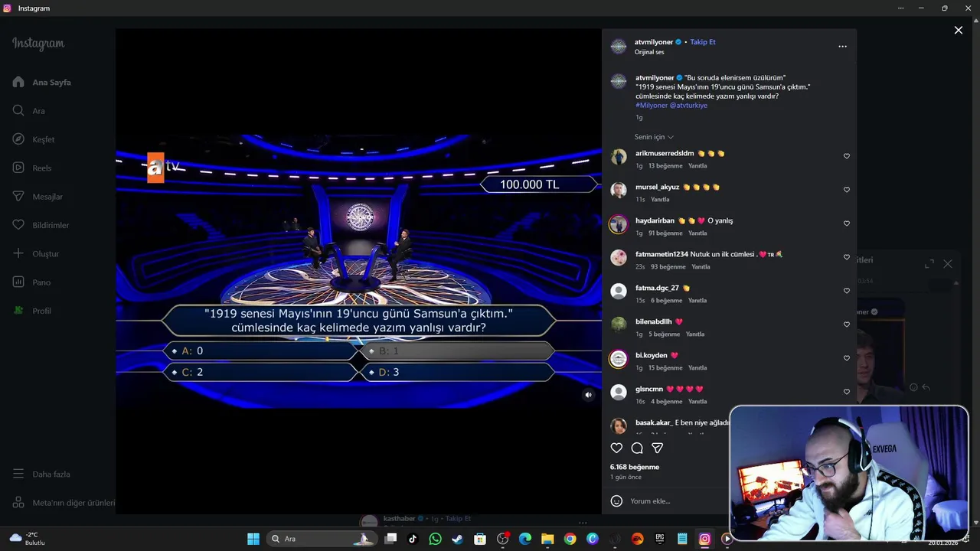This screenshot has height=551, width=980.
Task: Like fatma.dgc_27's comment
Action: coord(846,291)
